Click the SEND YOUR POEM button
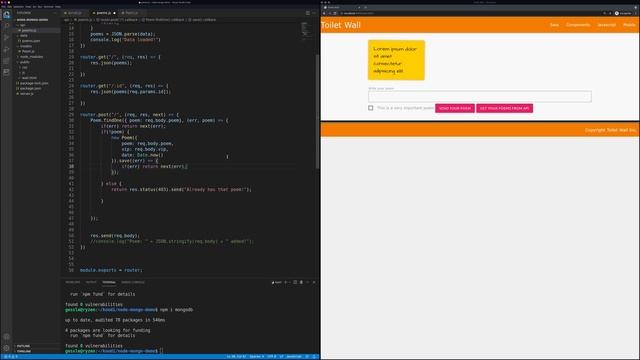640x360 pixels. click(455, 108)
